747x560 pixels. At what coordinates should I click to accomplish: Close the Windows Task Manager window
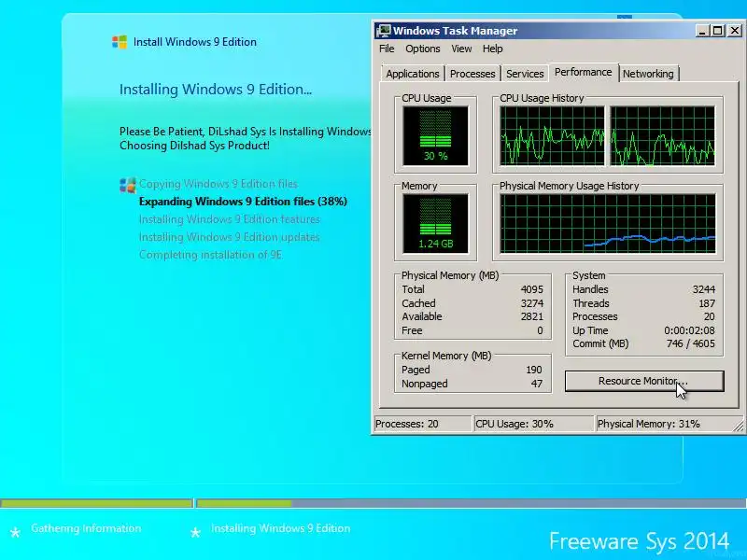[x=735, y=31]
